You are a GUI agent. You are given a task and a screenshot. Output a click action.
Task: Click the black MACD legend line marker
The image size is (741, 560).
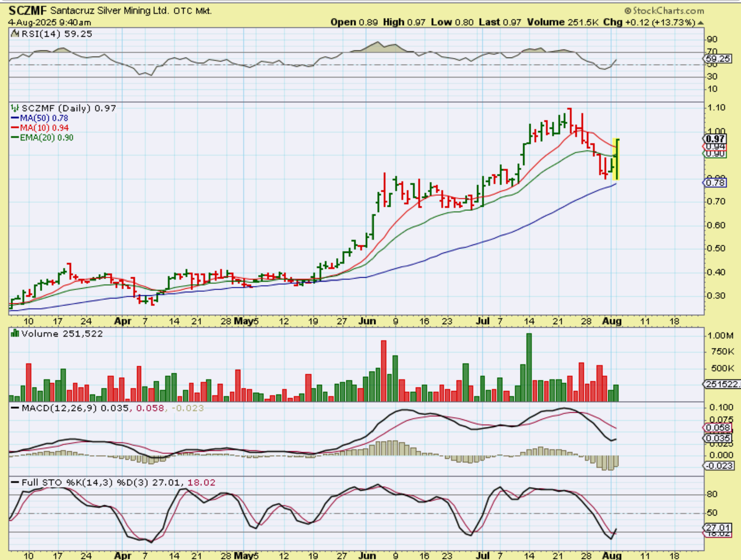15,408
